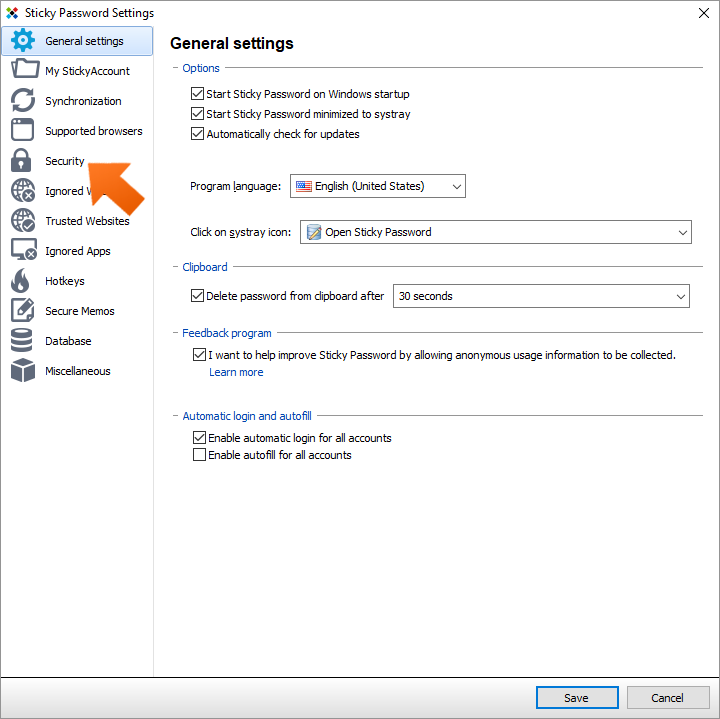Open the Click on systray icon dropdown
This screenshot has width=720, height=719.
pyautogui.click(x=495, y=232)
